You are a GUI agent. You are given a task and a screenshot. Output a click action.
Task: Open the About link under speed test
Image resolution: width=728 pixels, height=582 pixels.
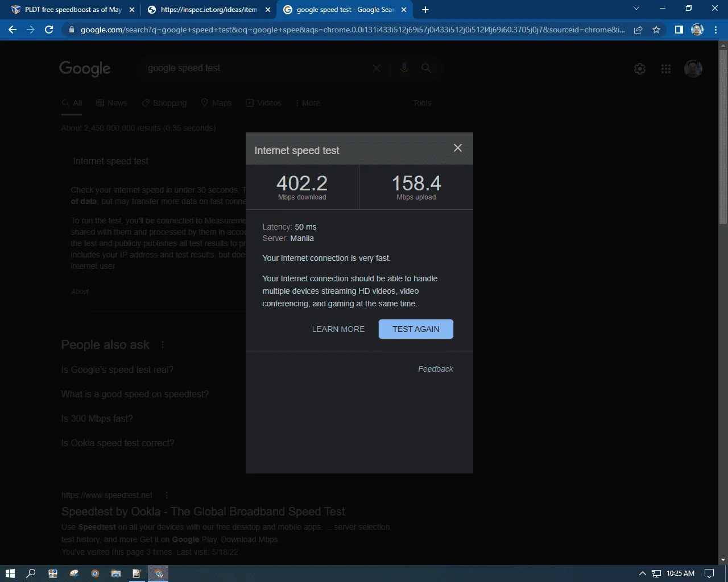click(x=80, y=292)
